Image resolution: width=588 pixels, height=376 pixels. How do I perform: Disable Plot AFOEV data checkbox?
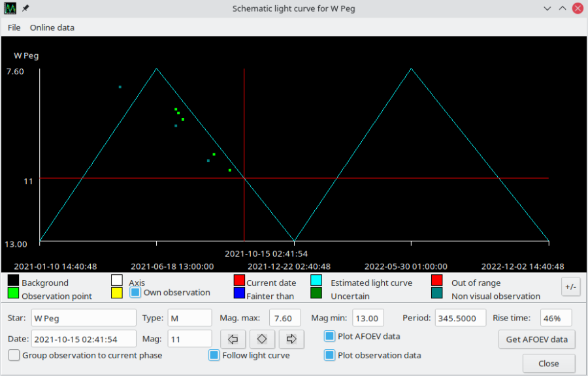(330, 336)
